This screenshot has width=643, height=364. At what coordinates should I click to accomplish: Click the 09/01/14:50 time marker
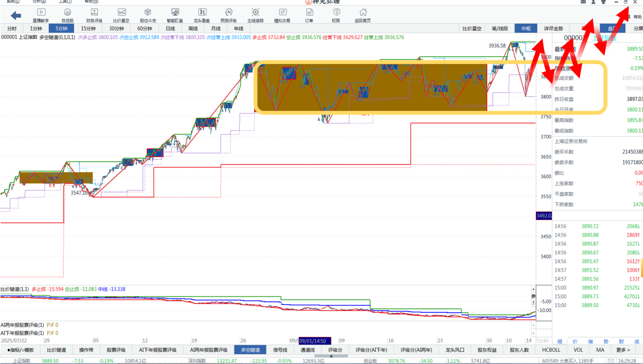point(315,341)
